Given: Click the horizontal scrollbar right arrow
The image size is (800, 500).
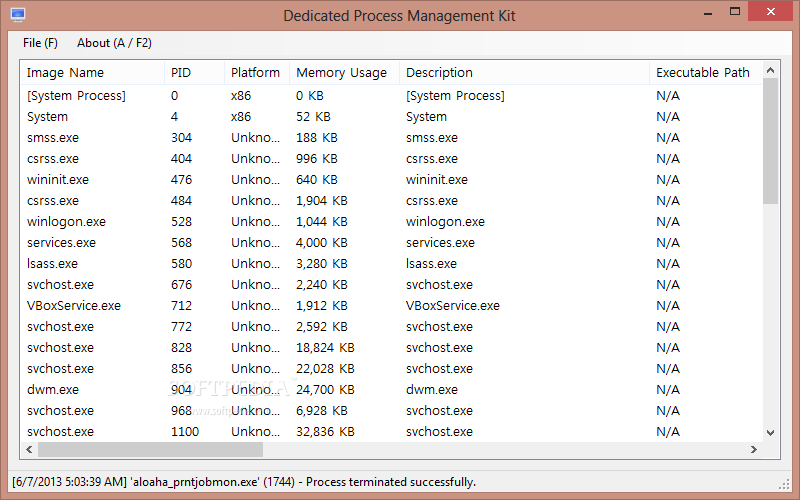Looking at the screenshot, I should coord(754,449).
